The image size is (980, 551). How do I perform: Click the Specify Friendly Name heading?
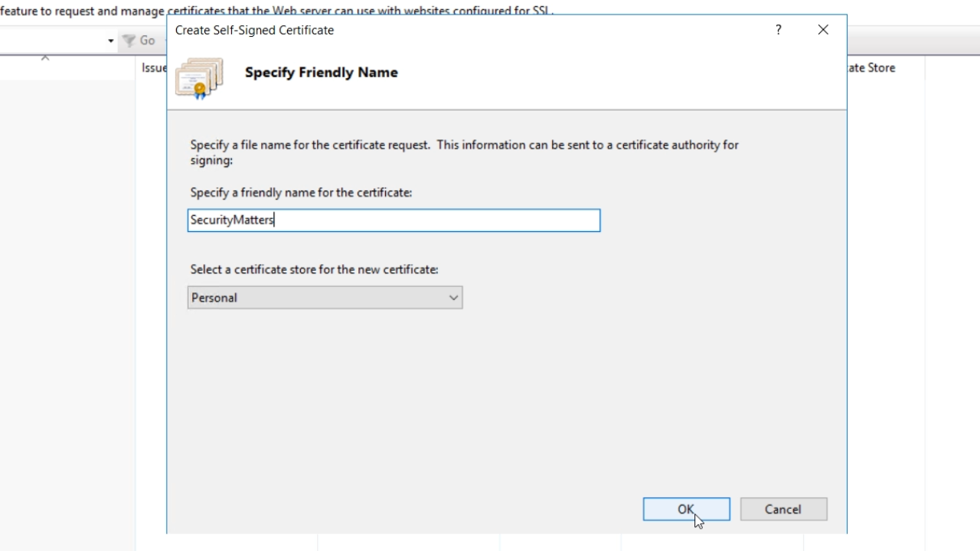tap(322, 73)
